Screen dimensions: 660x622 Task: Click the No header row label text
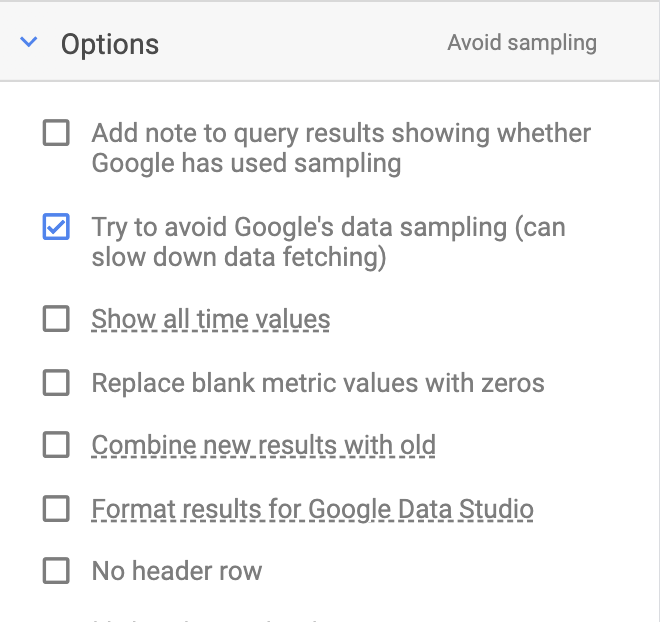(x=177, y=571)
